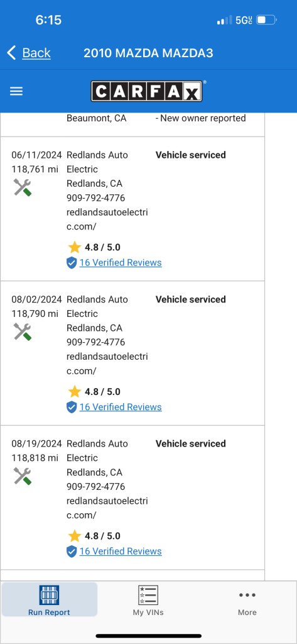This screenshot has height=644, width=297.
Task: Tap the star rating icon in 08/02/2024 entry
Action: pyautogui.click(x=75, y=392)
